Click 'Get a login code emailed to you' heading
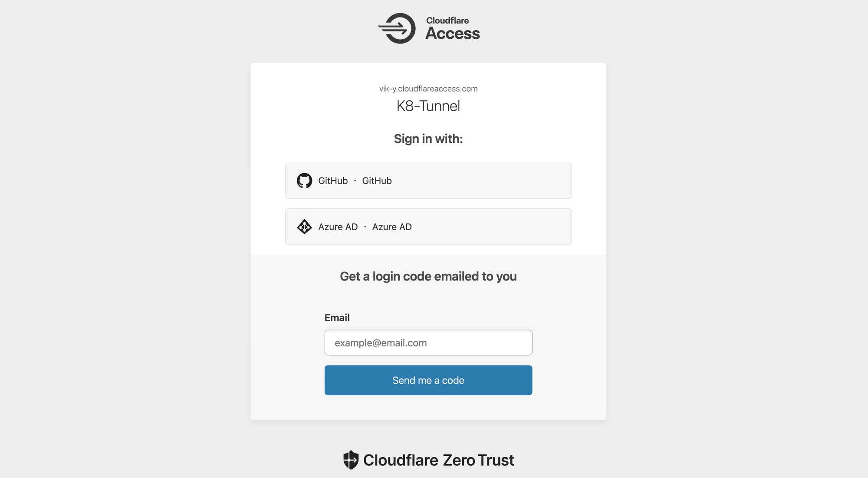 coord(428,277)
